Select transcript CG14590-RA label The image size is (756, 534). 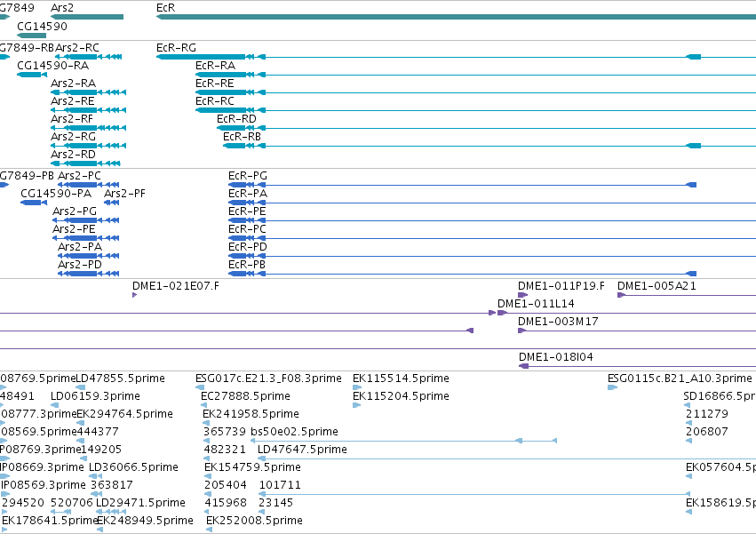click(x=52, y=66)
